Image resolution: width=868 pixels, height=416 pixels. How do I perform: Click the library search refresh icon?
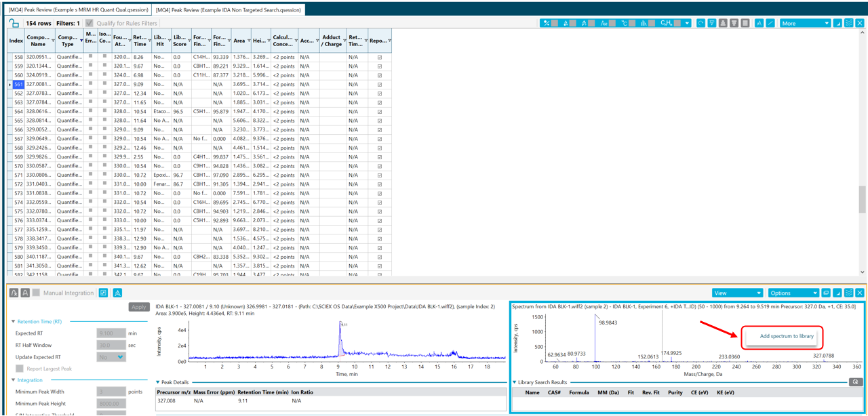pyautogui.click(x=856, y=382)
